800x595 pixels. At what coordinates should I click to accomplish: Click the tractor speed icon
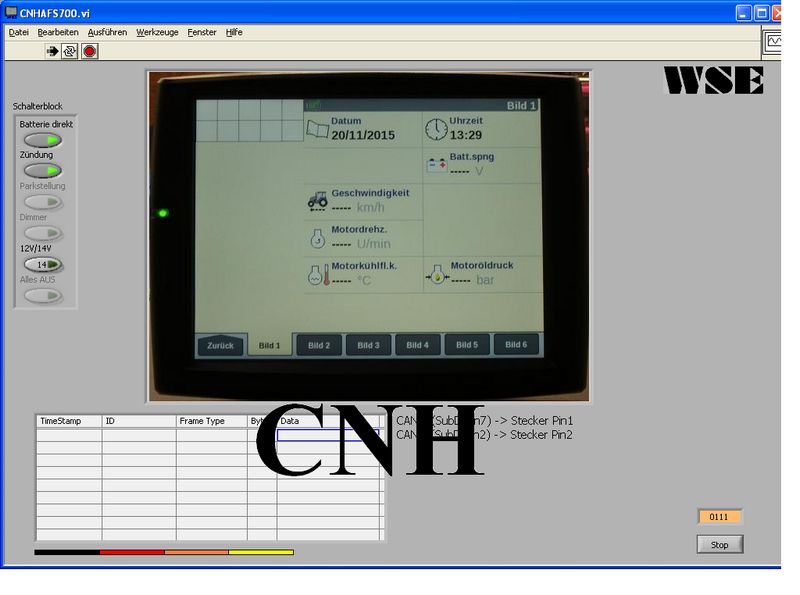pos(317,201)
